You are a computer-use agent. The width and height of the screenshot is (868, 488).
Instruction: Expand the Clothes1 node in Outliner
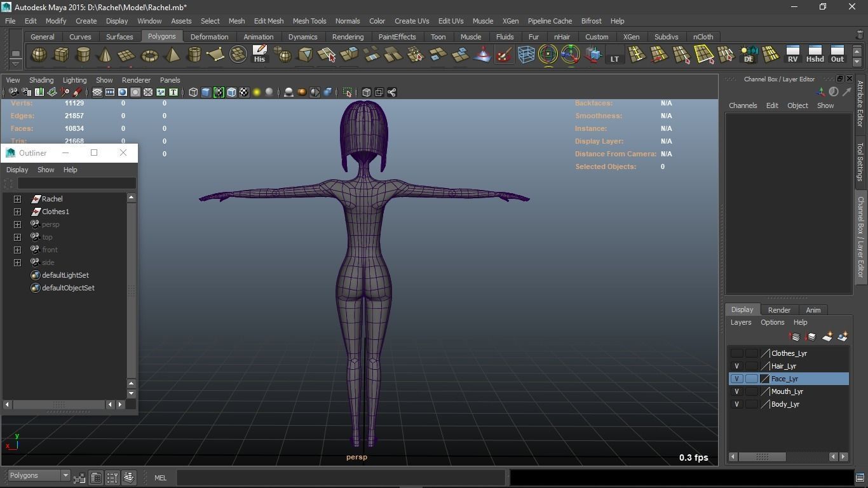point(18,212)
